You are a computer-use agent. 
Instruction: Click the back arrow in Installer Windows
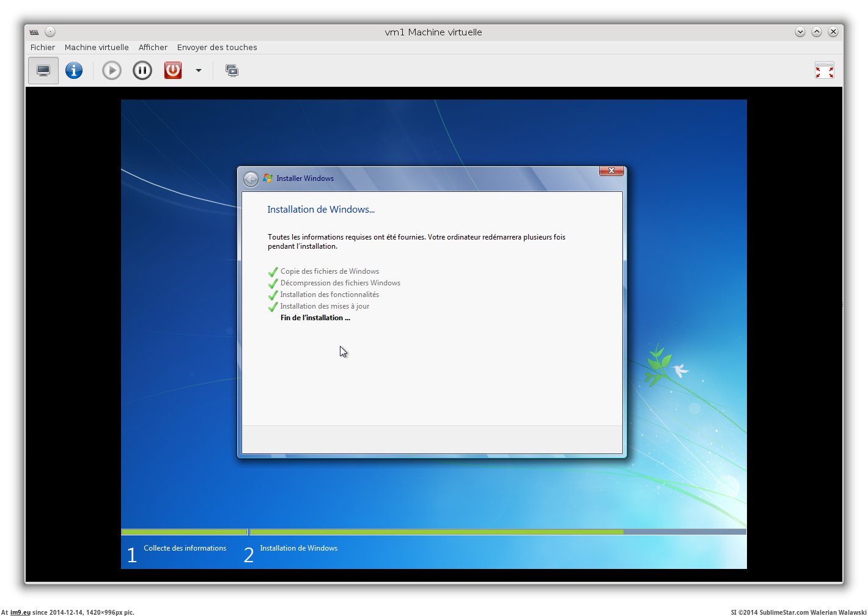click(251, 179)
